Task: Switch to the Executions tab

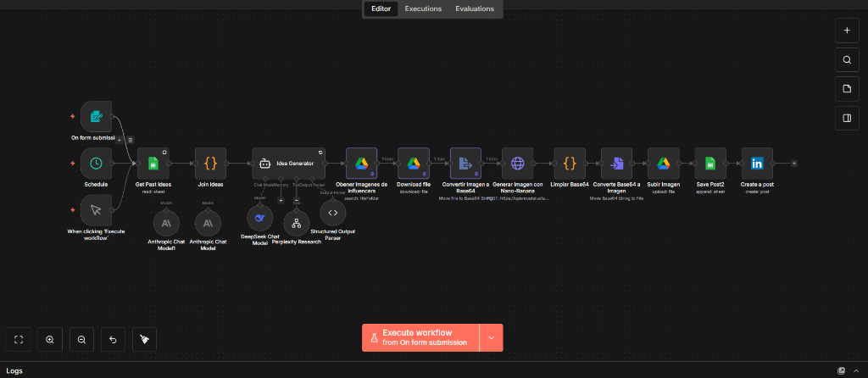Action: (x=422, y=8)
